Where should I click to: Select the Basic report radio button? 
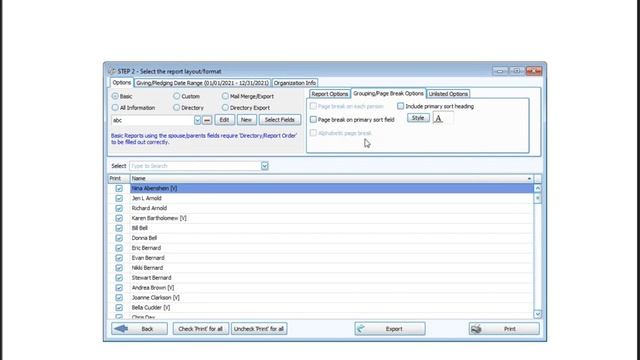click(115, 96)
